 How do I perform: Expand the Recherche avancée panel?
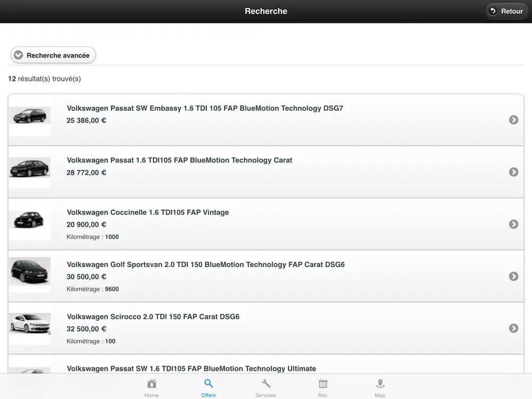coord(53,55)
